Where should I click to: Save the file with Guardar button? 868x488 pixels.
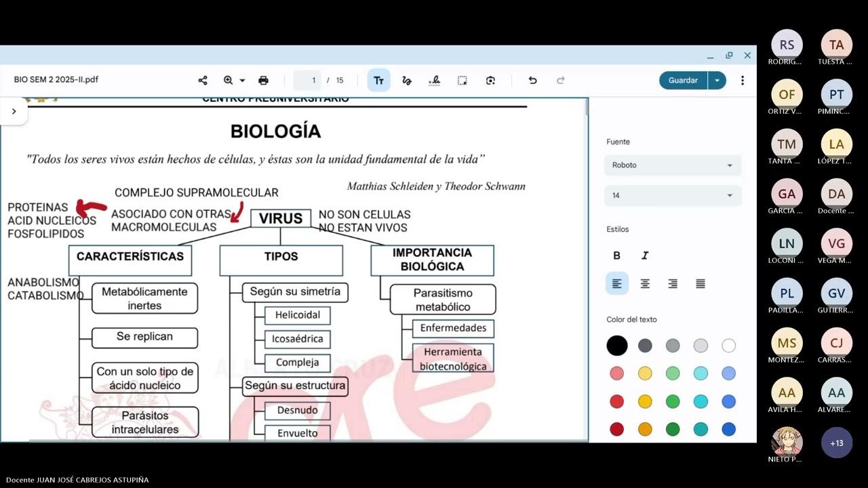tap(683, 81)
